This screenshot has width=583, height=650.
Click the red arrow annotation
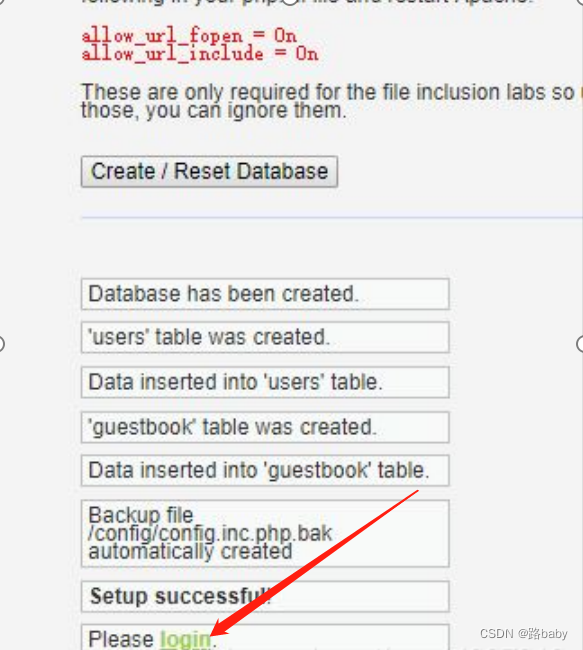[315, 563]
